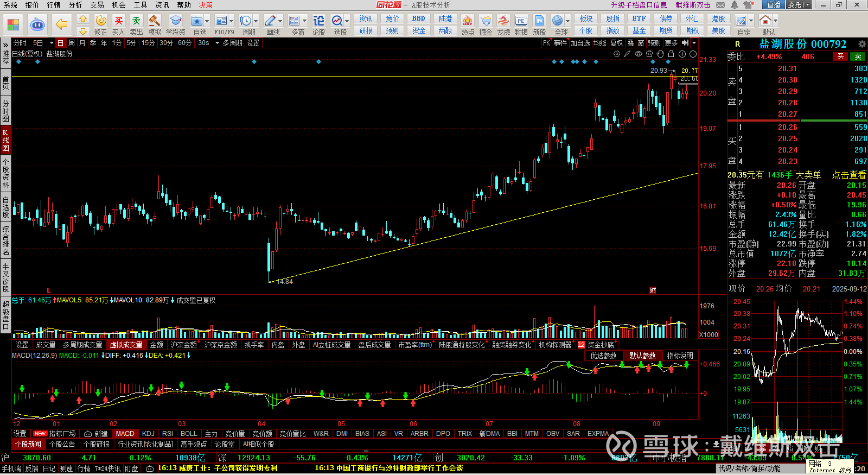Click the 指标说明 indicator description button

pos(680,356)
